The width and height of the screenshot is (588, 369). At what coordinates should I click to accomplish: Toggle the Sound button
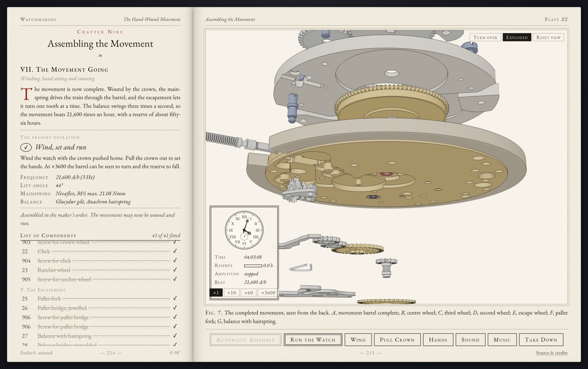pos(470,340)
